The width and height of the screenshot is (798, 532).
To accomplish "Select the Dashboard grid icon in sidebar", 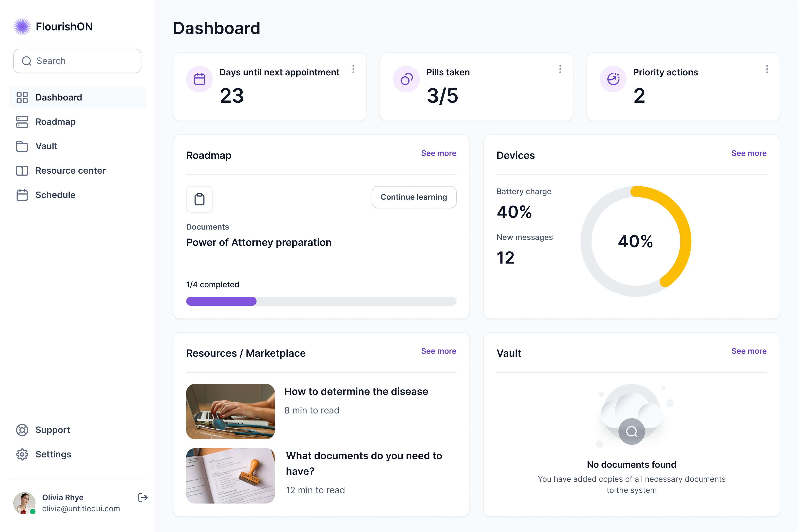I will pos(22,97).
